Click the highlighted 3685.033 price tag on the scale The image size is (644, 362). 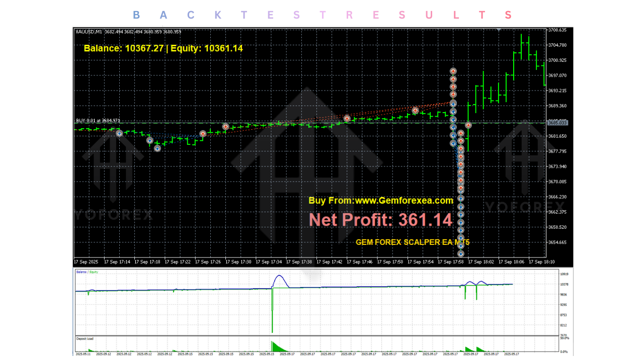pyautogui.click(x=557, y=122)
